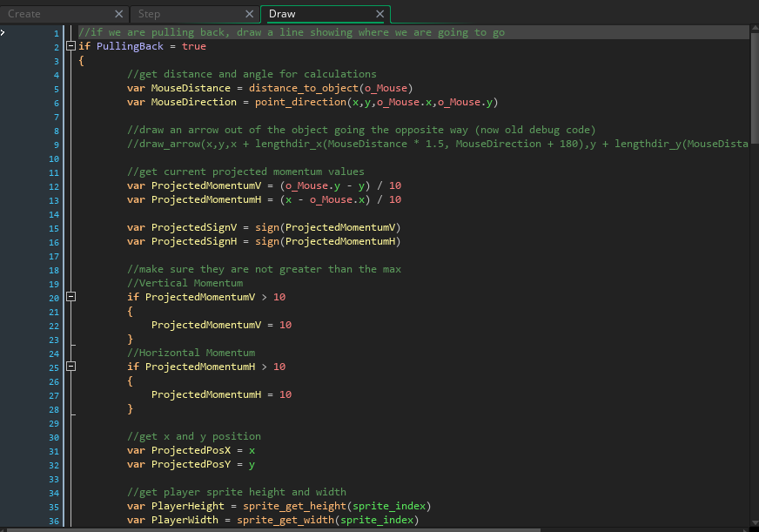
Task: Switch to the Create event tab
Action: point(24,14)
